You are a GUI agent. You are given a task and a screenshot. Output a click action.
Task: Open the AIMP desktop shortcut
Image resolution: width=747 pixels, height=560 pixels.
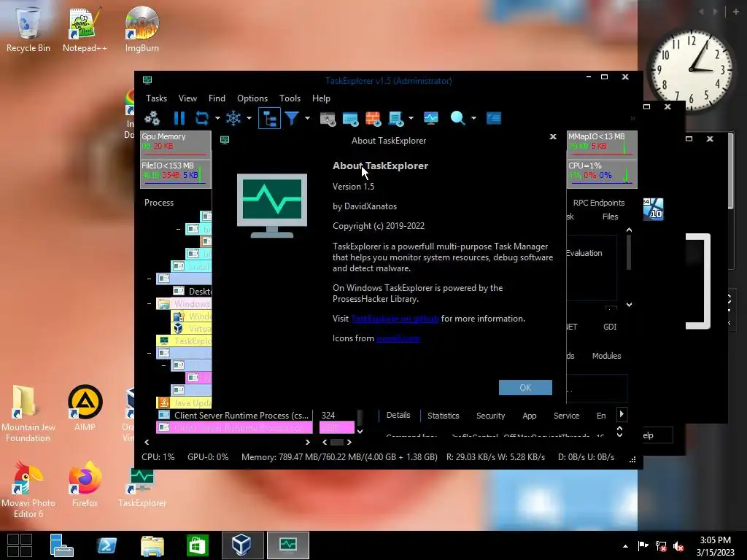85,408
